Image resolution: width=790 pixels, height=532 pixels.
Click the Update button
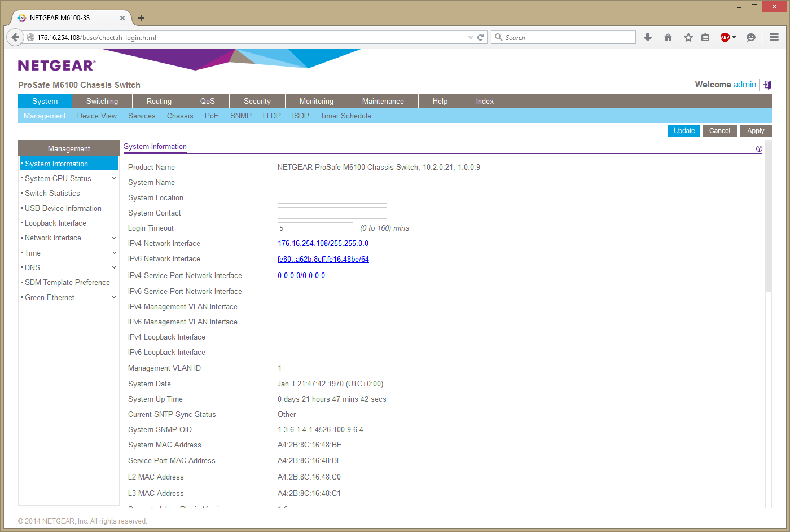click(x=684, y=130)
